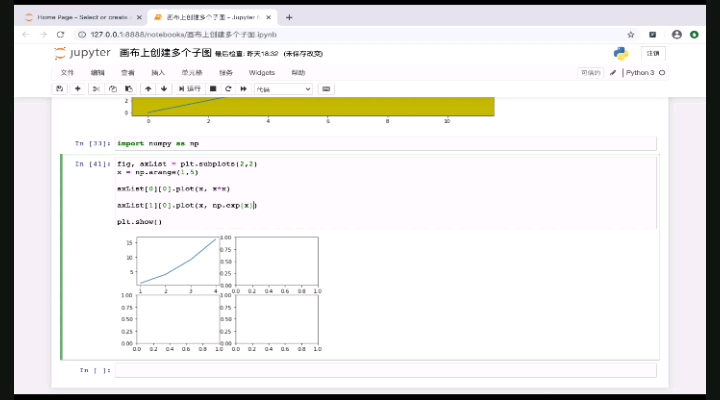Copy selected cells icon in toolbar
The image size is (720, 400).
coord(112,89)
